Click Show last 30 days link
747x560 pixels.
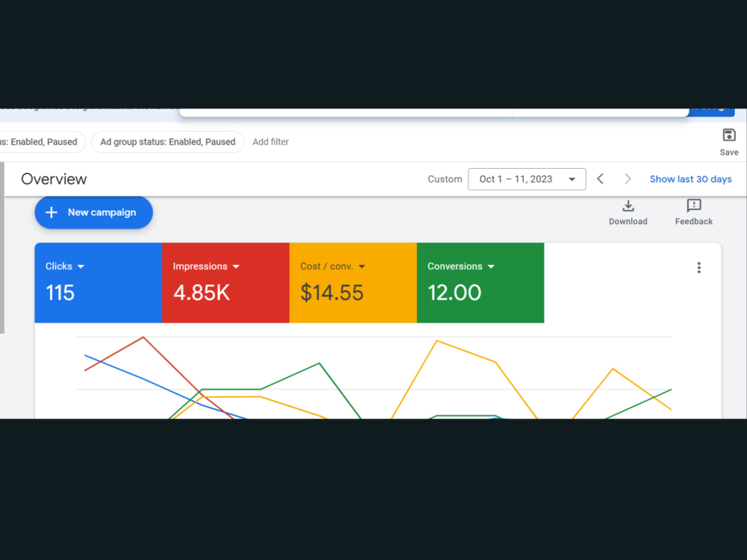tap(690, 179)
